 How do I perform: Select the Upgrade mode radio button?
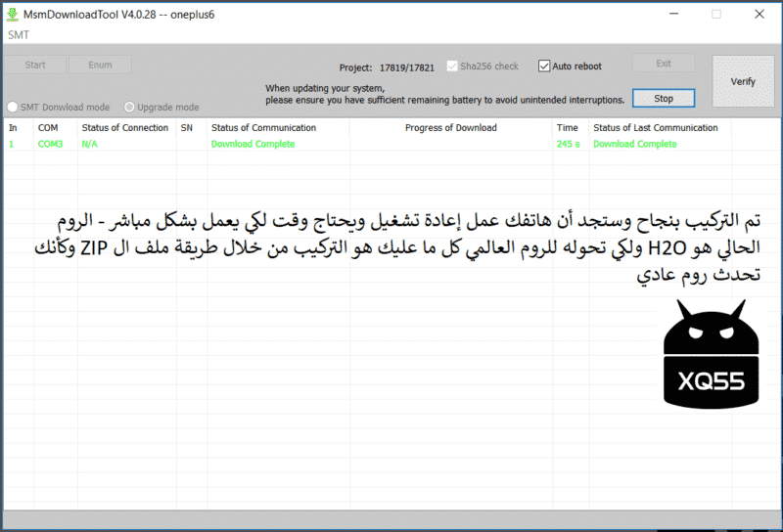[x=130, y=108]
